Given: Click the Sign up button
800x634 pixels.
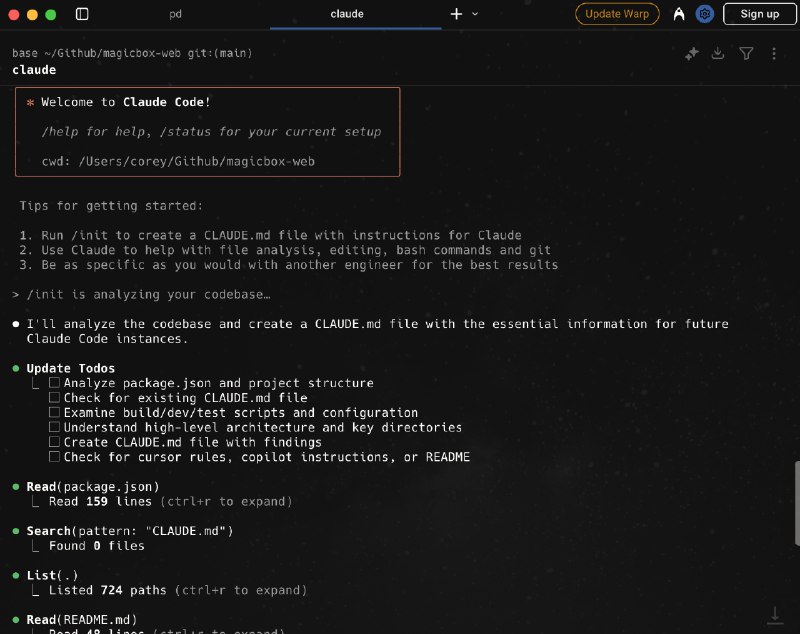Looking at the screenshot, I should [759, 14].
